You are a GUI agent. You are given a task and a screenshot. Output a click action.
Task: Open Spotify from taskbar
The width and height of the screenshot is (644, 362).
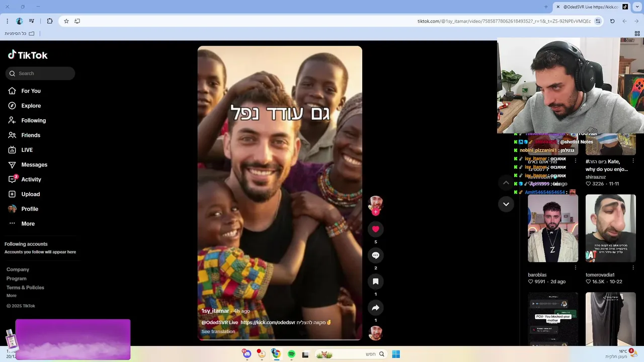pyautogui.click(x=291, y=354)
